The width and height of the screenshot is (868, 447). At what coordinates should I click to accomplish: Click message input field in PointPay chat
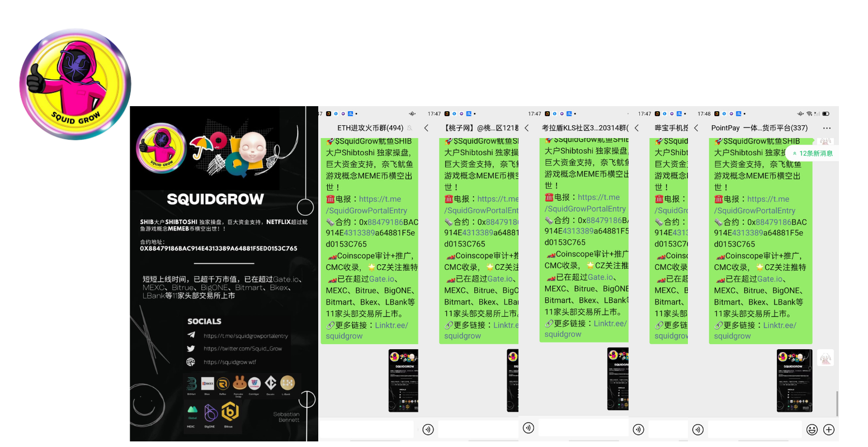(x=754, y=430)
